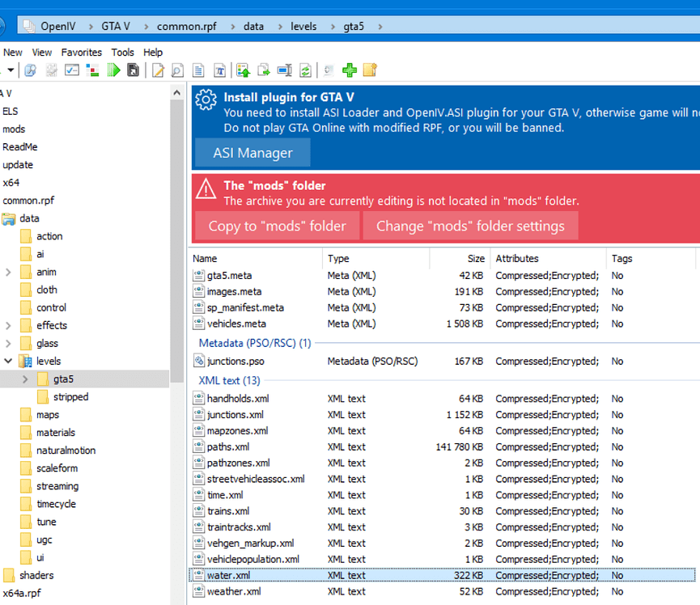Viewport: 700px width, 605px height.
Task: Click the new folder icon on the toolbar
Action: coord(370,70)
